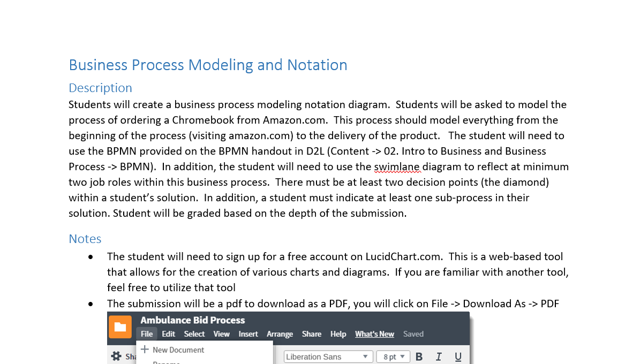Open the Edit menu
Image resolution: width=633 pixels, height=364 pixels.
[168, 333]
